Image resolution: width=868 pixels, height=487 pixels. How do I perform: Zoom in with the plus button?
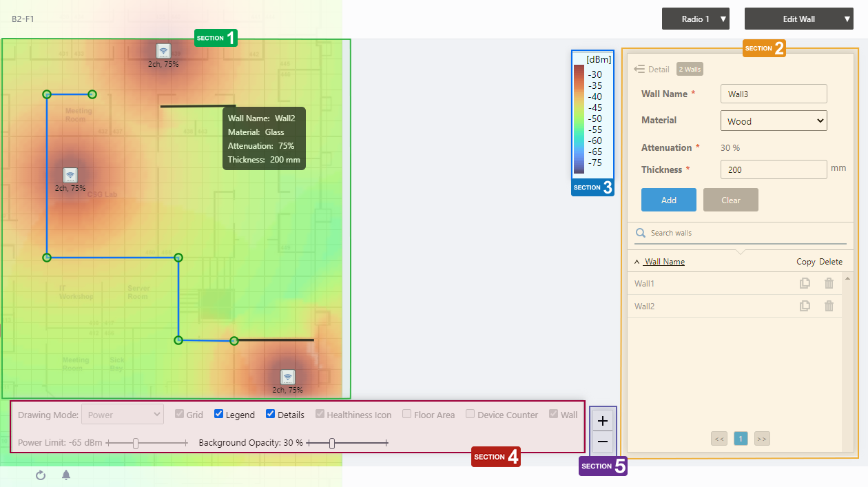[x=603, y=421]
